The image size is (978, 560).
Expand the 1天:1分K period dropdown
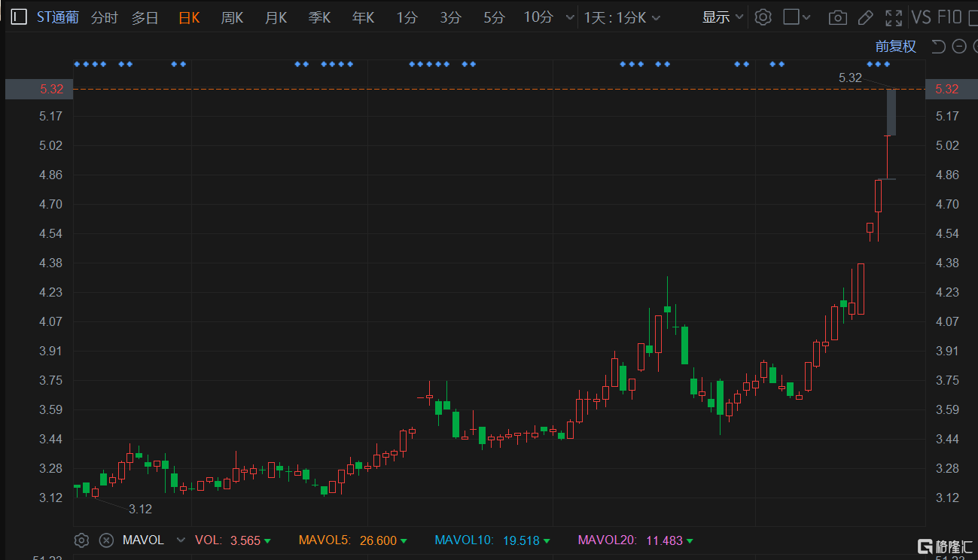pos(622,17)
